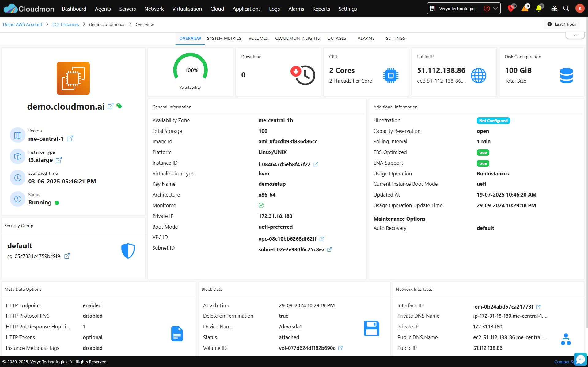Open external link for region me-central-1
Screen dimensions: 588x367
(70, 139)
